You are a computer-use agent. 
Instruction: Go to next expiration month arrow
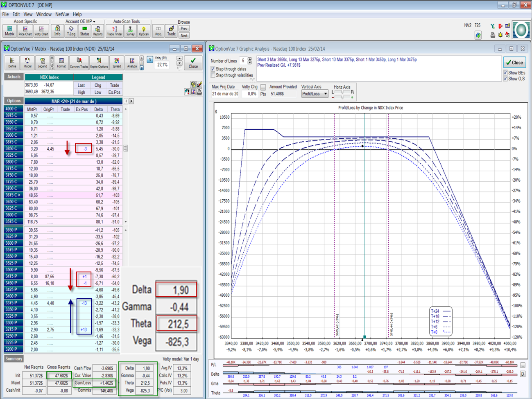pyautogui.click(x=131, y=101)
